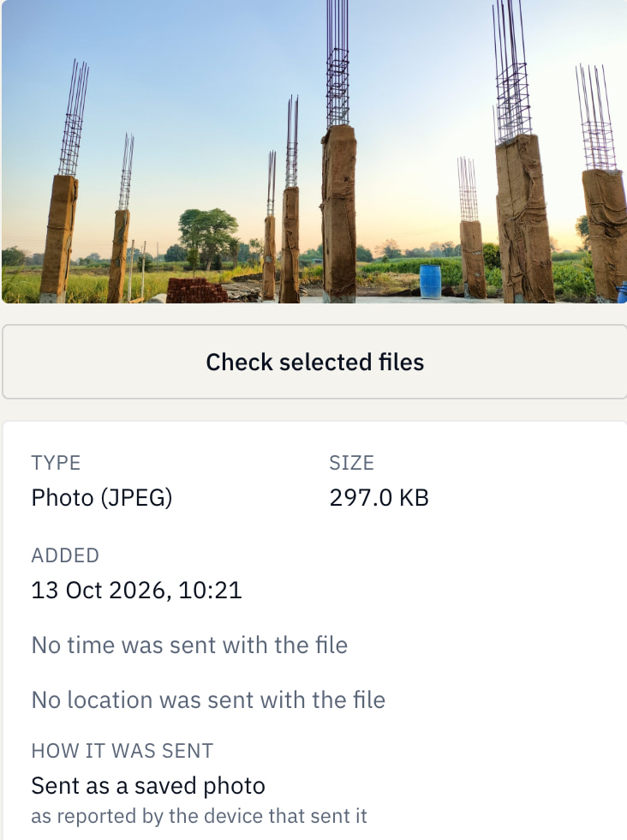The width and height of the screenshot is (627, 840).
Task: Click 'as reported by the device' note
Action: [200, 816]
